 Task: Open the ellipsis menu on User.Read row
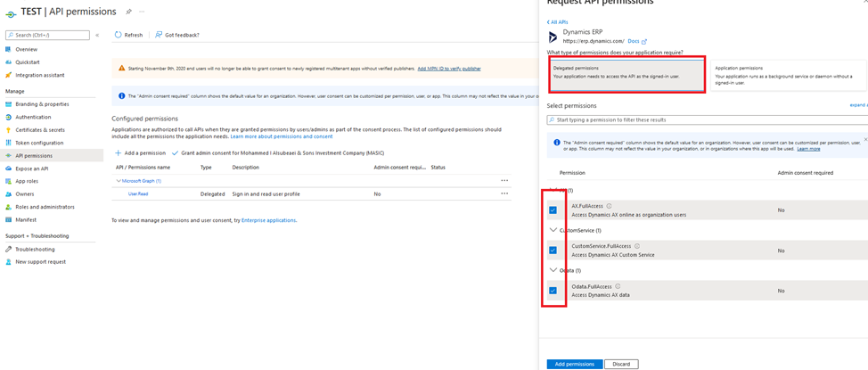tap(504, 193)
